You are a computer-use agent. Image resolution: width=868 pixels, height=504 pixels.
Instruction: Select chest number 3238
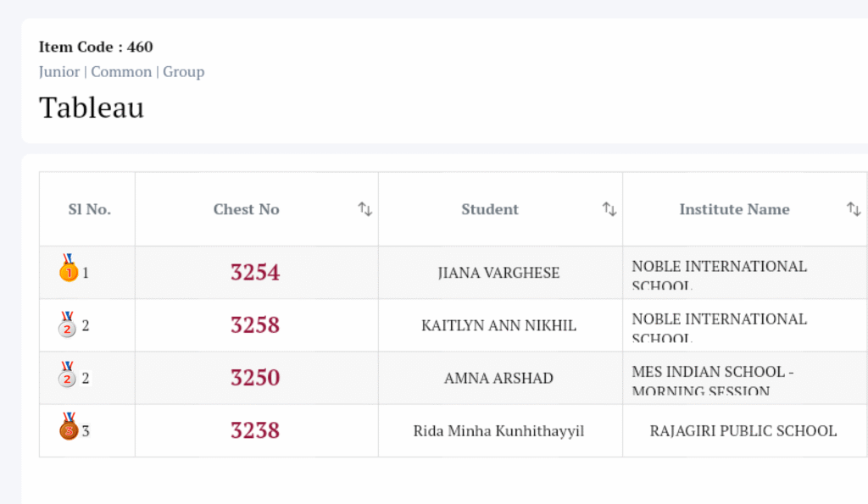point(255,430)
